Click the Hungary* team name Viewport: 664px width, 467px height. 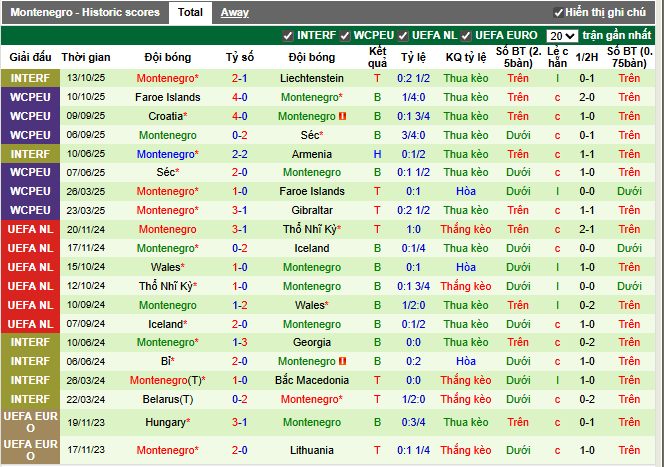point(168,422)
